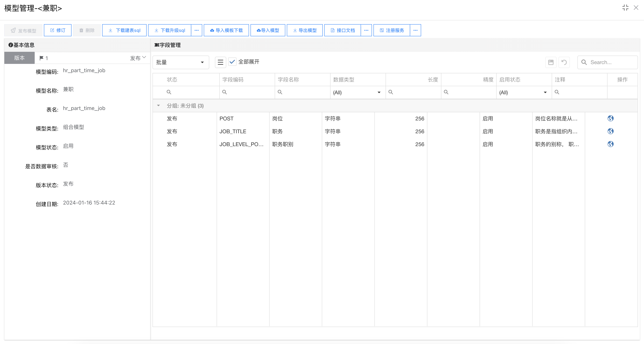Click the filter search icon under 字段名称 column
The image size is (644, 344).
coord(280,92)
